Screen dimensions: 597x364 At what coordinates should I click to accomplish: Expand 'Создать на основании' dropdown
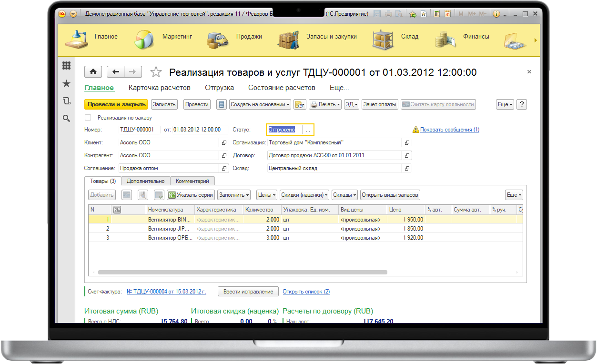click(x=260, y=104)
